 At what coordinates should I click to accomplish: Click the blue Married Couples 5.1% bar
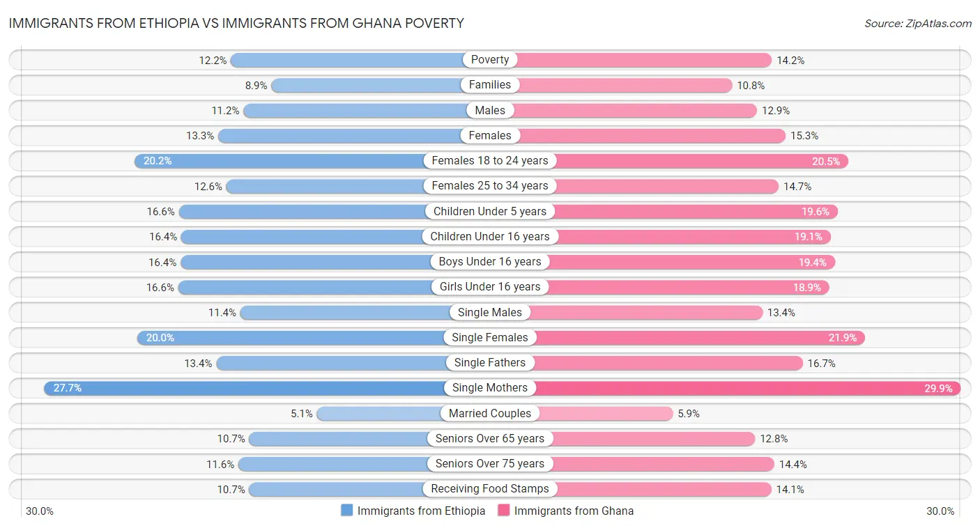click(x=380, y=413)
